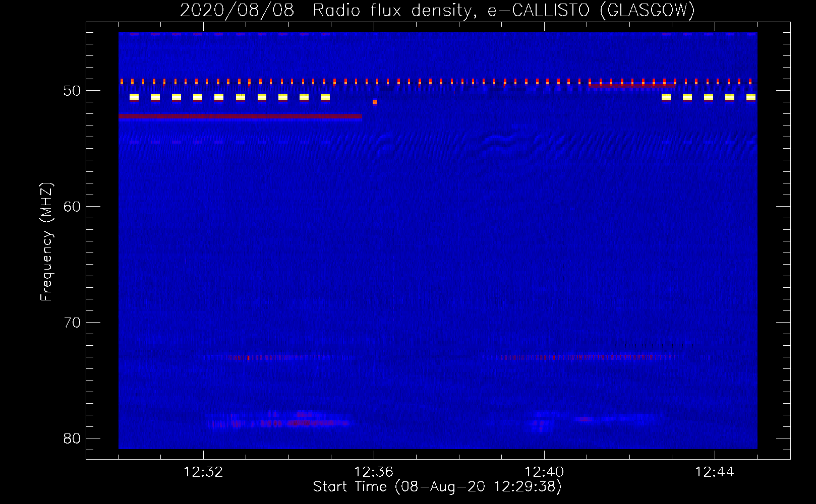Select the 50 MHz frequency tick label
816x504 pixels.
tap(72, 91)
